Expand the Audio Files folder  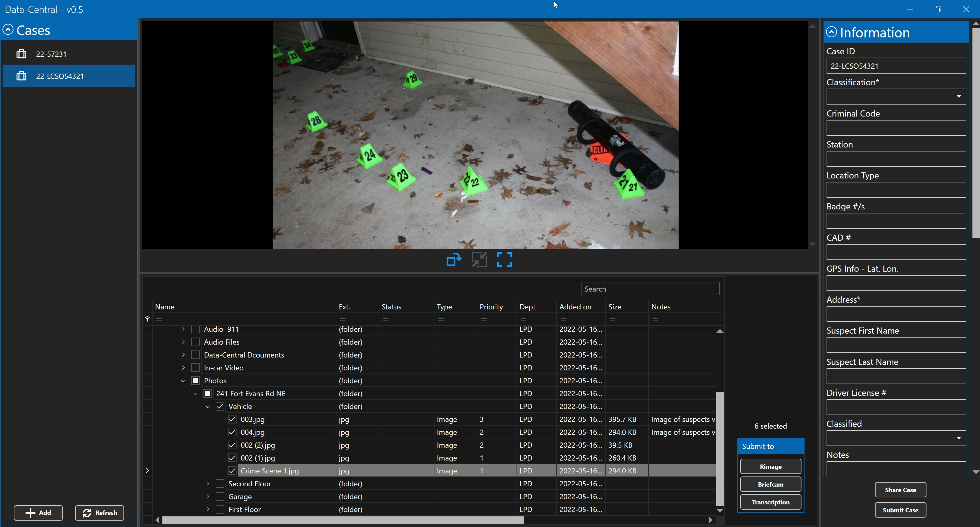pos(183,342)
